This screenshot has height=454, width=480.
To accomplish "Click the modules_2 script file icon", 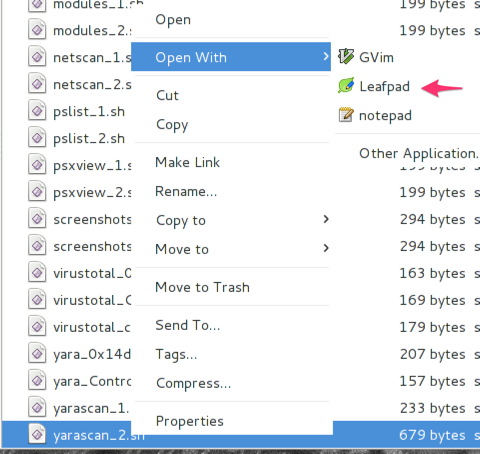I will coord(37,30).
